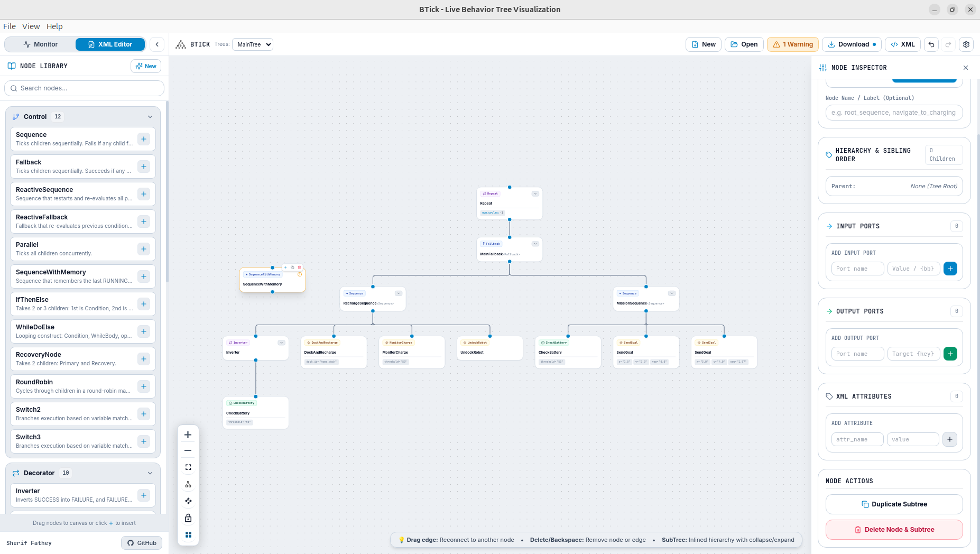The image size is (980, 554).
Task: Add the Switch3 node via plus
Action: pyautogui.click(x=144, y=441)
